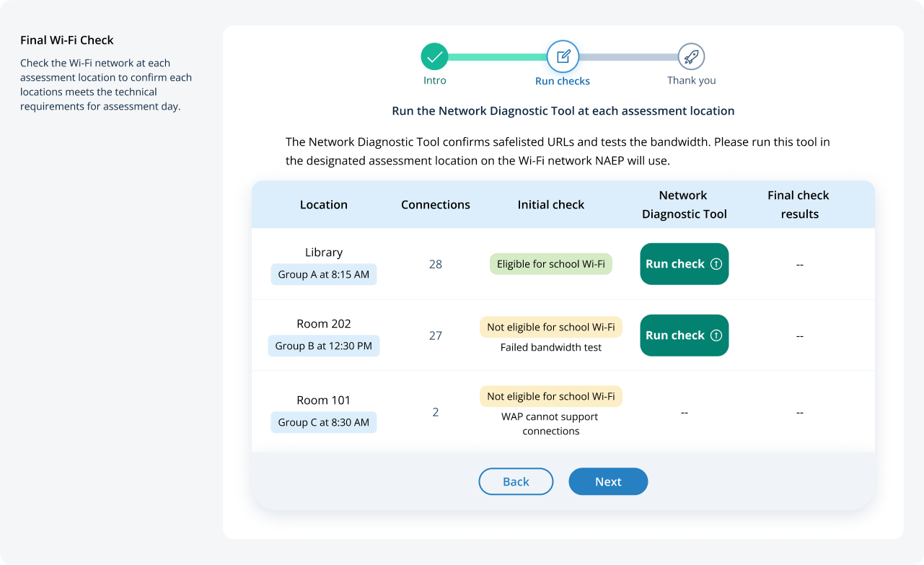This screenshot has width=924, height=565.
Task: Click the Group B at 12:30 PM tag
Action: coord(324,346)
